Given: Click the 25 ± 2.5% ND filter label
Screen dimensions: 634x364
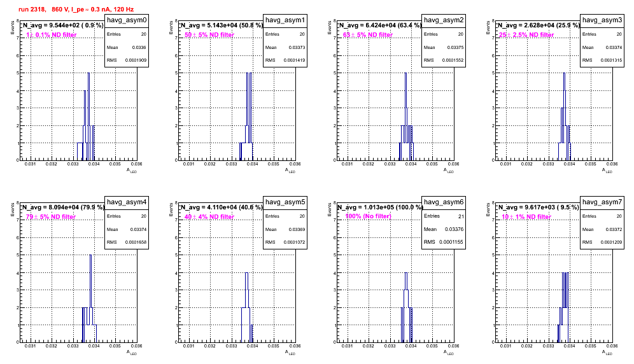Looking at the screenshot, I should 526,35.
